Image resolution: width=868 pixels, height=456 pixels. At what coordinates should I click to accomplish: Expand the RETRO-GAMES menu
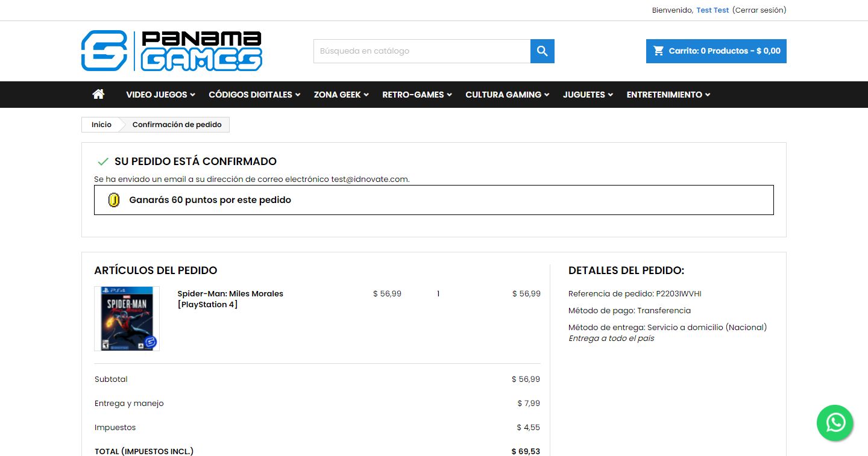[417, 95]
